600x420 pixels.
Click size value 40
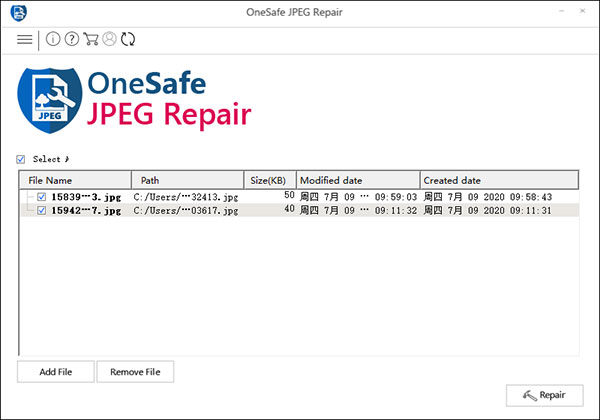[289, 208]
